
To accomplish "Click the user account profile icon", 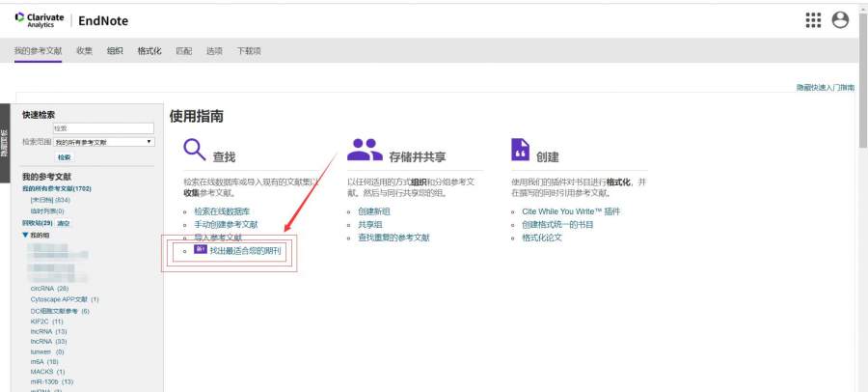I will tap(840, 20).
